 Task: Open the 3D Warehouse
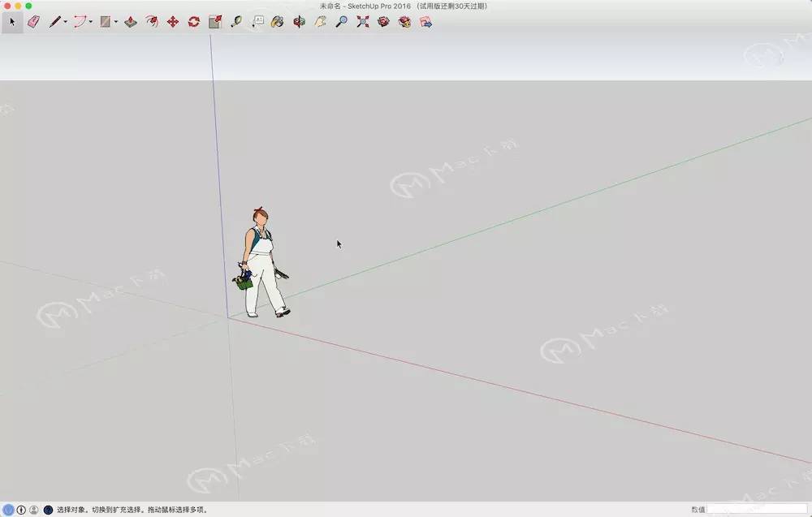click(x=384, y=22)
